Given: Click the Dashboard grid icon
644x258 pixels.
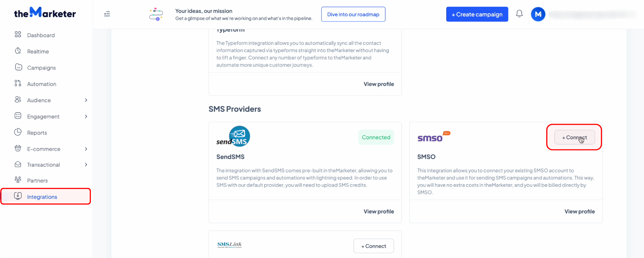Looking at the screenshot, I should click(x=18, y=34).
